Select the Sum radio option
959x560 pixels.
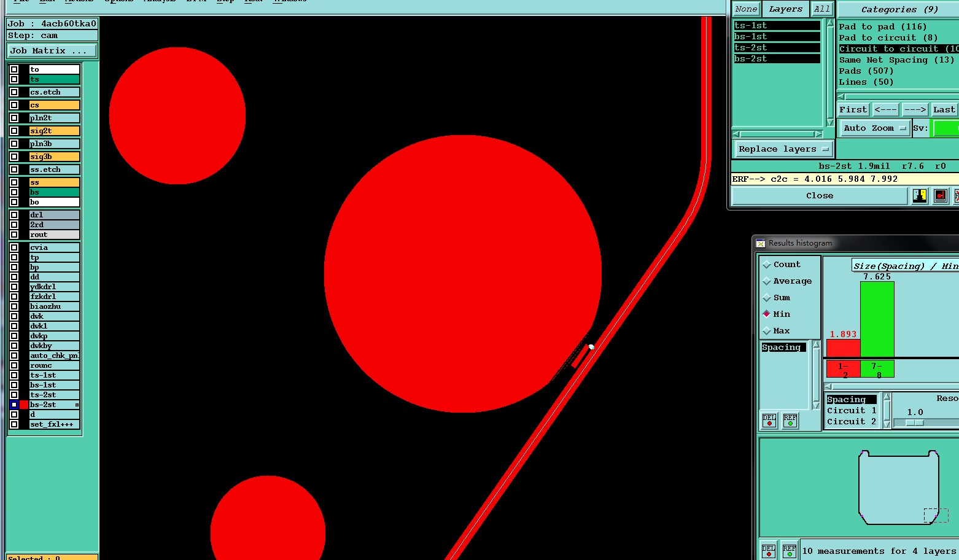pos(767,298)
